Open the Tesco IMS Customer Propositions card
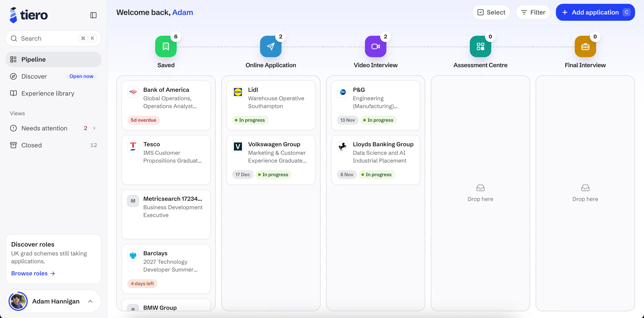The width and height of the screenshot is (644, 318). pos(166,160)
